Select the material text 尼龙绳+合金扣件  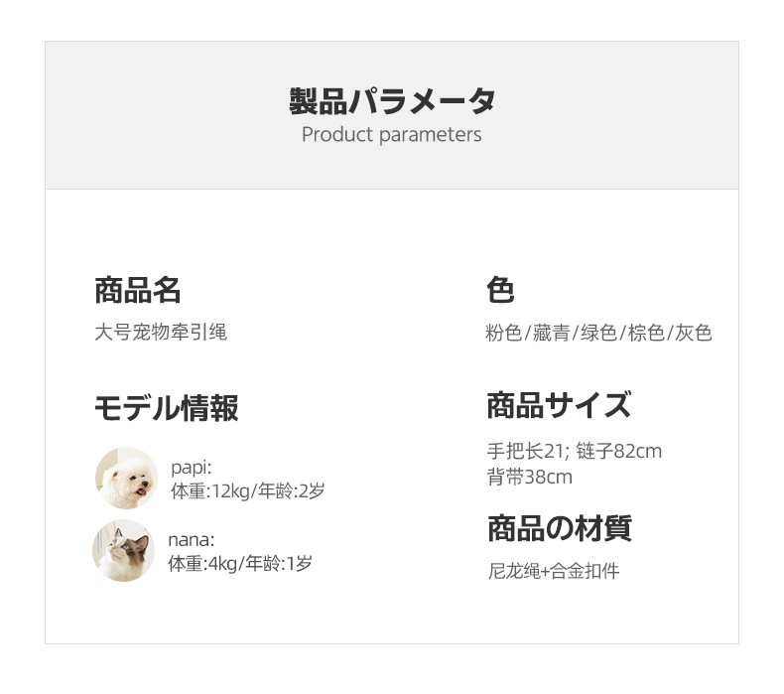(553, 572)
